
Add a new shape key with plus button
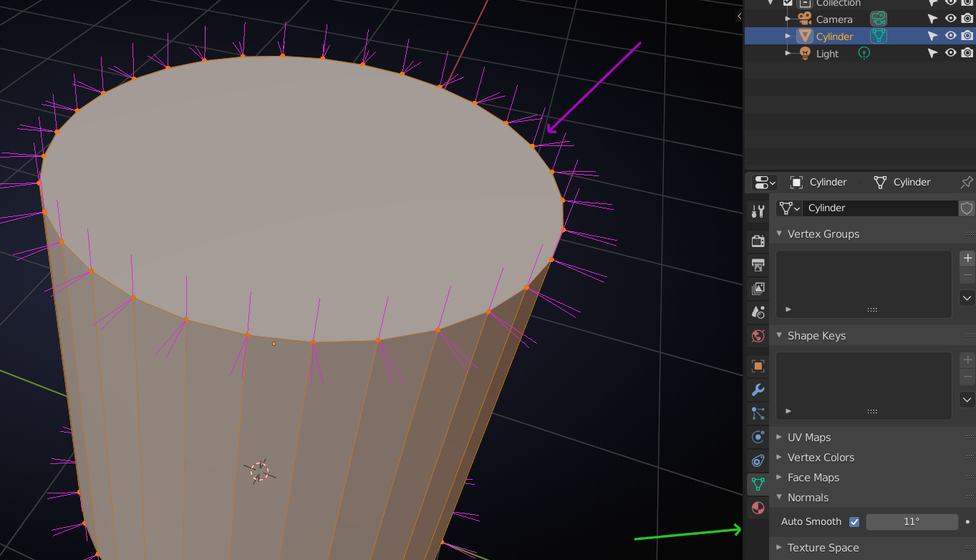tap(967, 359)
